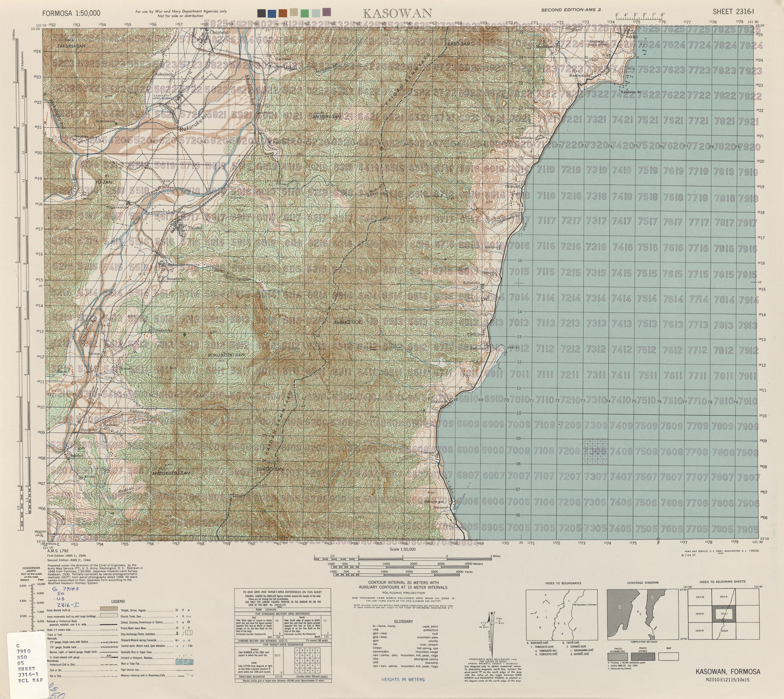Click the purple color registration swatch
The width and height of the screenshot is (784, 699).
[x=327, y=12]
